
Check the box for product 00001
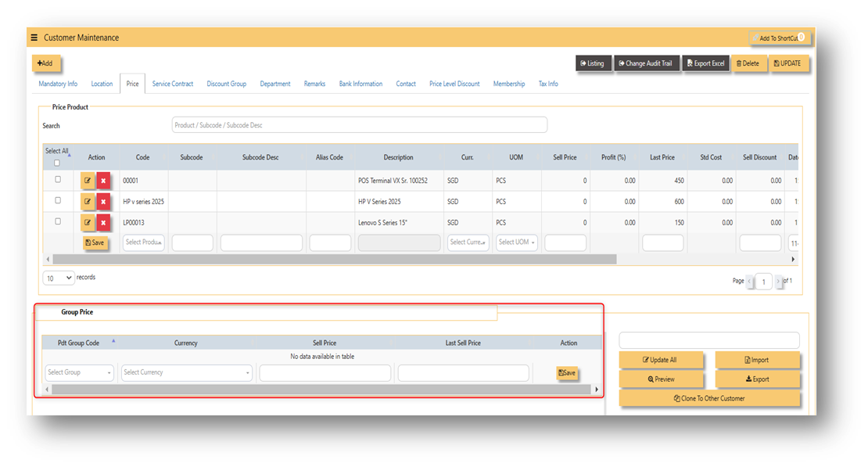[58, 179]
